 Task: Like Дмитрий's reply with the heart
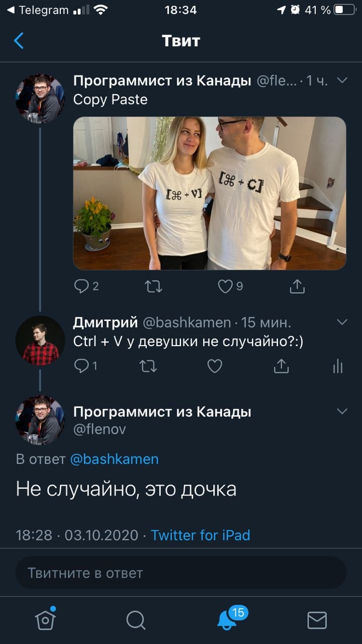pos(215,366)
